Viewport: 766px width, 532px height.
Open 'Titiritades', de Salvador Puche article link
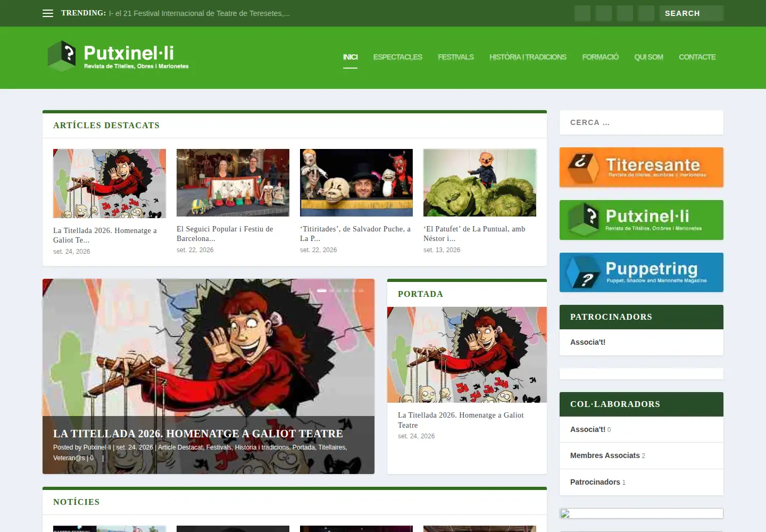click(x=355, y=234)
